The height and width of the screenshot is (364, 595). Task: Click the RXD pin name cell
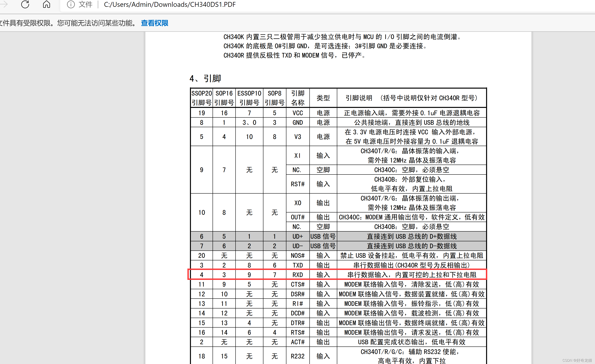click(x=297, y=275)
